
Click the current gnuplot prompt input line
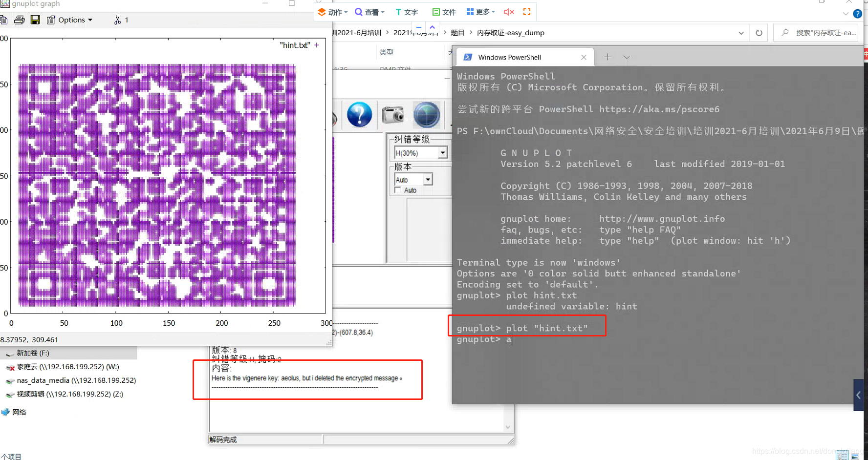point(484,339)
